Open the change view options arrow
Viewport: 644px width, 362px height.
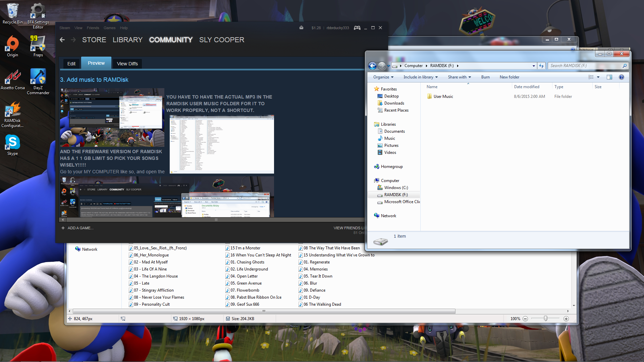tap(598, 77)
